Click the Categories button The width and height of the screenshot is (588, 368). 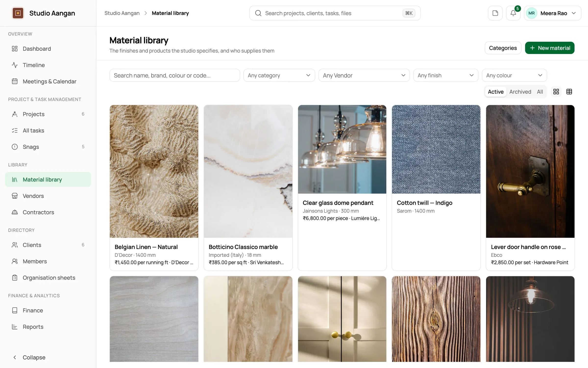tap(503, 48)
